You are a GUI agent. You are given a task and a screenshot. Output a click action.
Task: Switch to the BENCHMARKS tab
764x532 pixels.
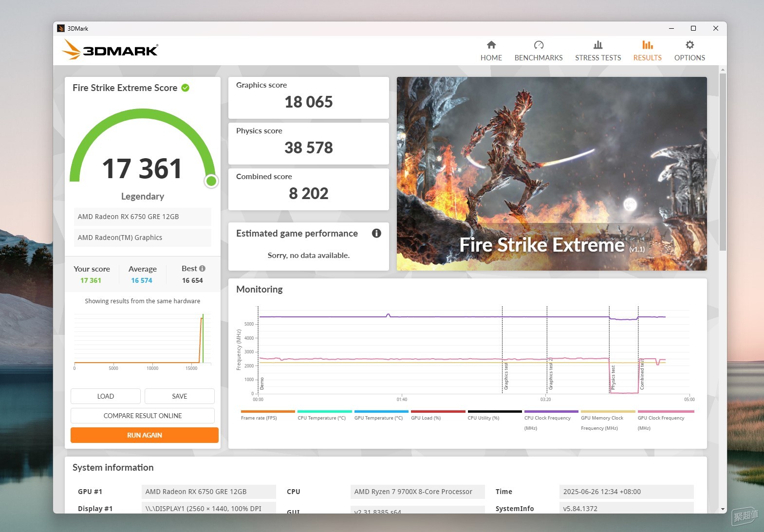(x=539, y=51)
